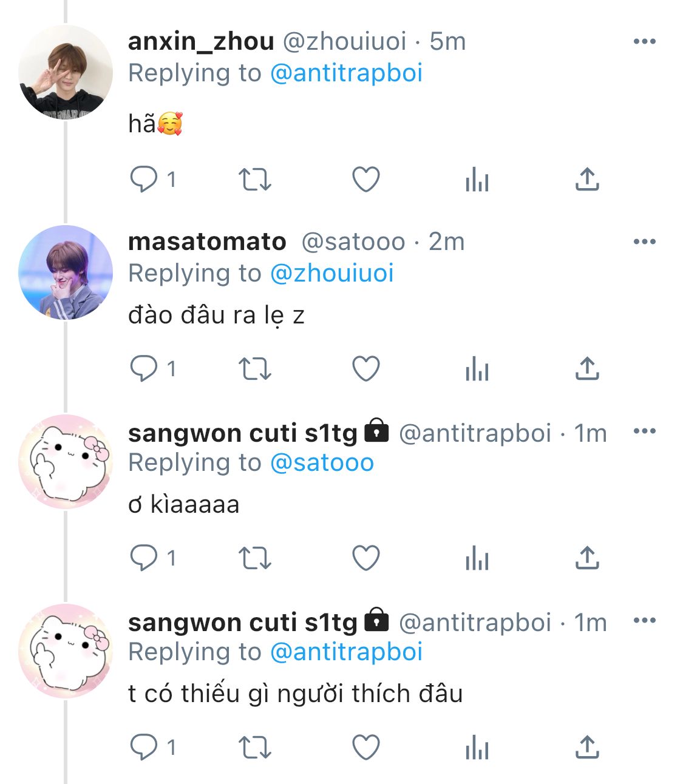Open more options for anxin_zhou's tweet

[644, 42]
